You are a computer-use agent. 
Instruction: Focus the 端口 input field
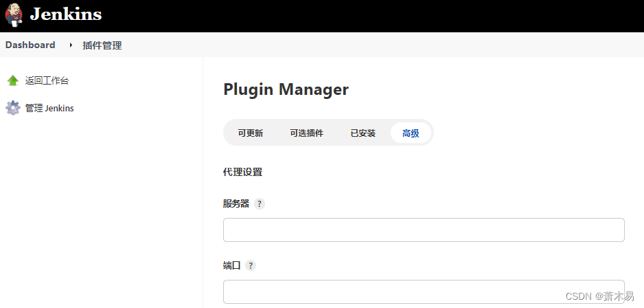coord(424,292)
